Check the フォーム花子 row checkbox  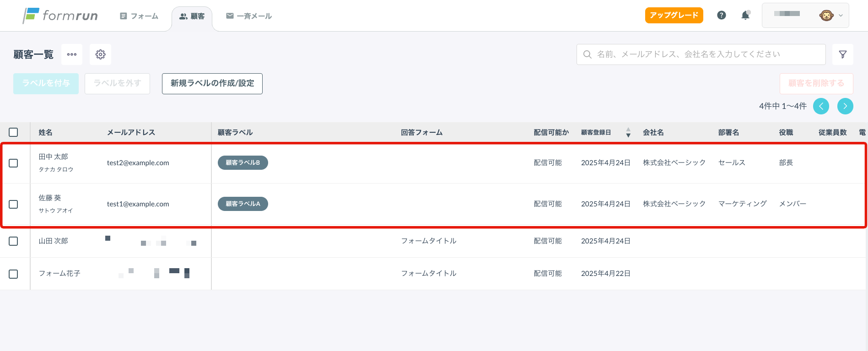[x=14, y=274]
